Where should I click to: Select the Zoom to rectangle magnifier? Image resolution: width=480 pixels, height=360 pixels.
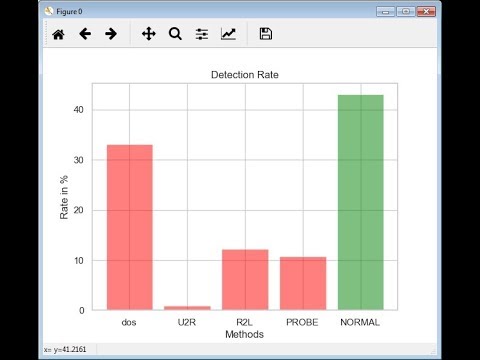point(175,34)
